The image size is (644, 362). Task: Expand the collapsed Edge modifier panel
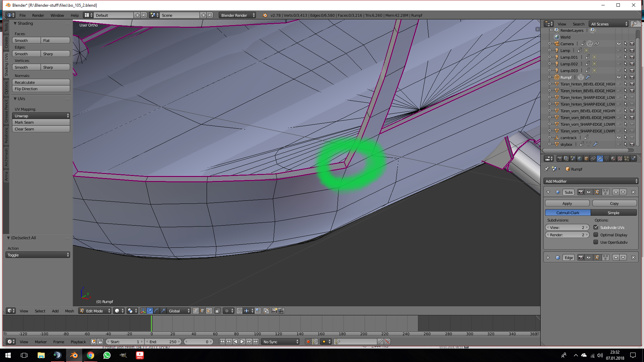[548, 258]
